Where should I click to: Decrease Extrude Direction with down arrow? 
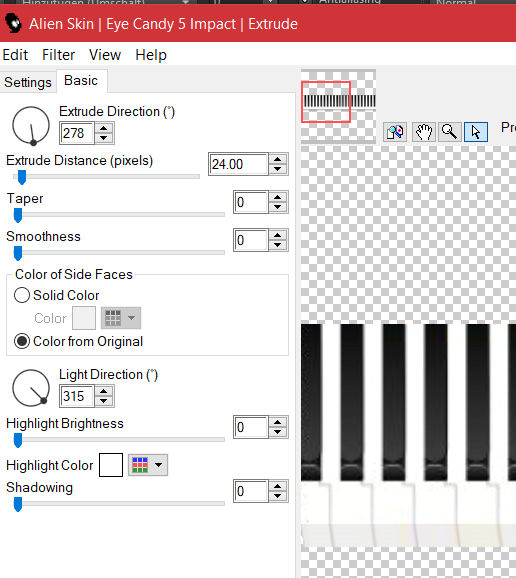(x=104, y=138)
